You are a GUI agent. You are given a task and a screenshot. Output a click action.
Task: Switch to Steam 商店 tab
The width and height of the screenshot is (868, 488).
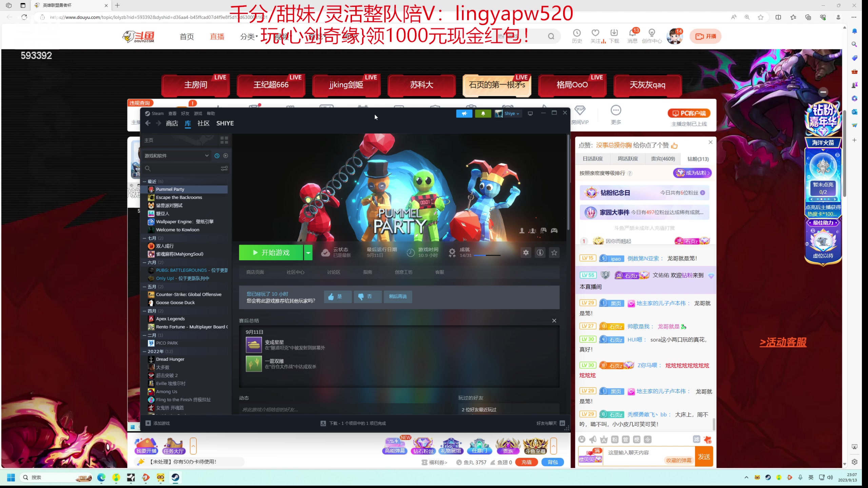pyautogui.click(x=172, y=123)
